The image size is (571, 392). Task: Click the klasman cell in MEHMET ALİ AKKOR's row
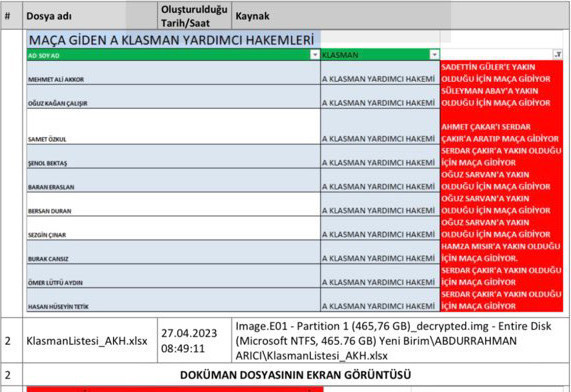(x=380, y=73)
